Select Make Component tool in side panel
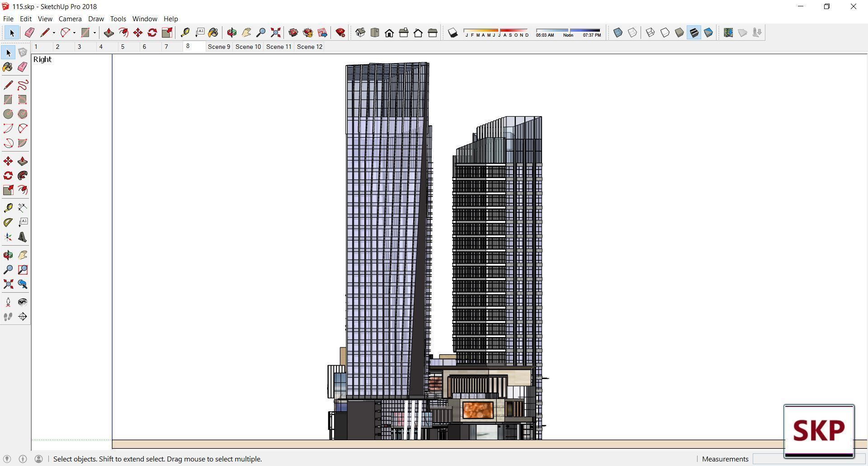This screenshot has height=466, width=868. 23,52
